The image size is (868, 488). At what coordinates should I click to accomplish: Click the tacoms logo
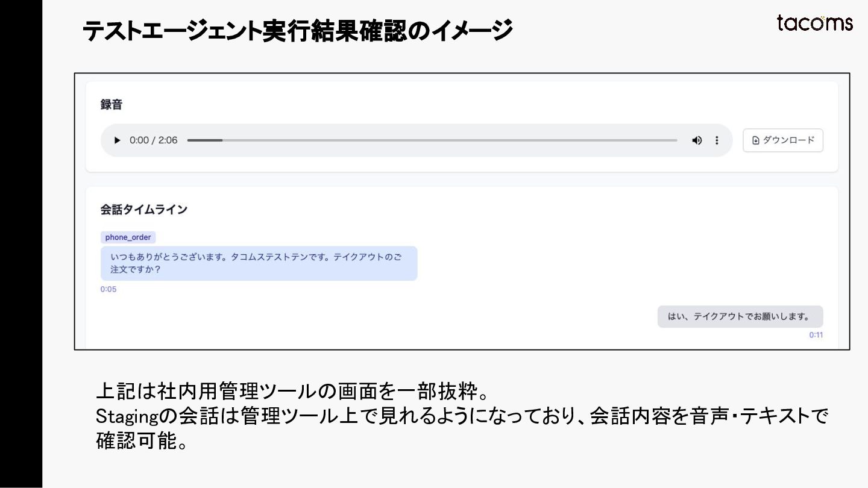click(814, 23)
